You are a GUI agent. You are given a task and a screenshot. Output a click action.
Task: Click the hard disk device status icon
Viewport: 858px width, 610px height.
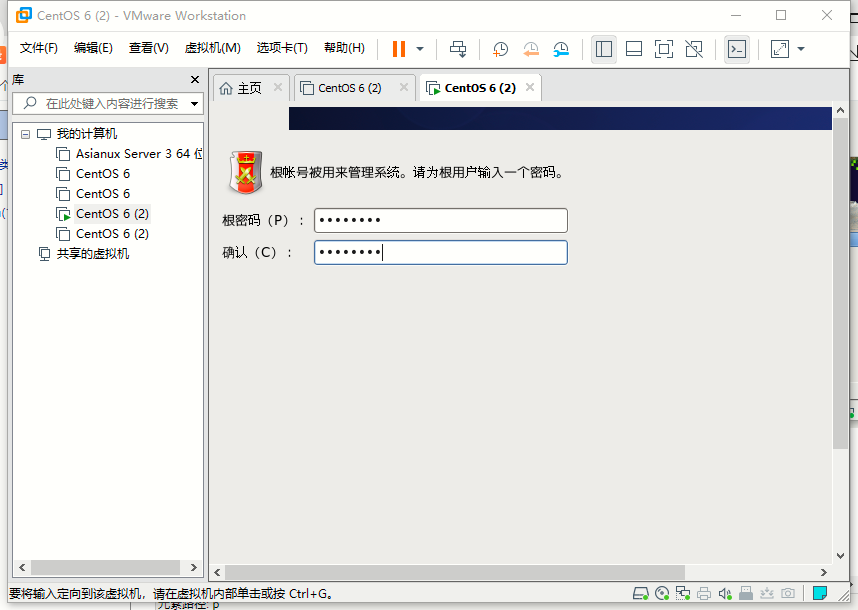pyautogui.click(x=640, y=593)
